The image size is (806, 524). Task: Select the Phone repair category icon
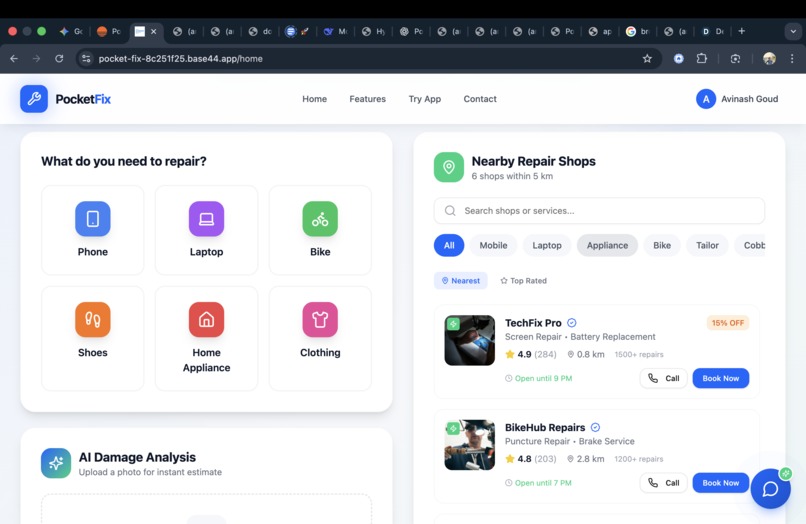[93, 219]
